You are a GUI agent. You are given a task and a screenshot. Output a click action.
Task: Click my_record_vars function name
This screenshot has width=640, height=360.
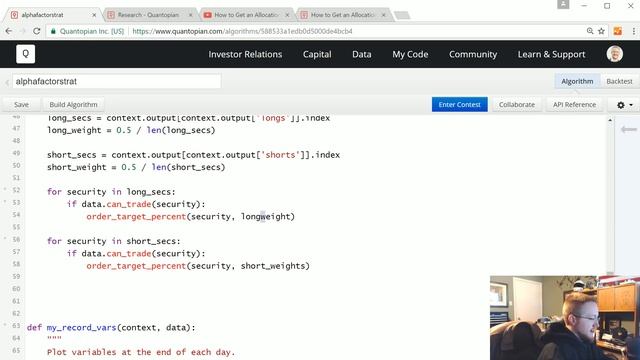pyautogui.click(x=82, y=327)
